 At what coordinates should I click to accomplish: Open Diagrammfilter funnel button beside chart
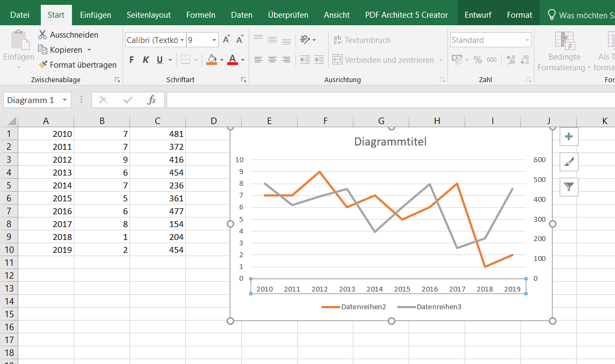tap(569, 187)
